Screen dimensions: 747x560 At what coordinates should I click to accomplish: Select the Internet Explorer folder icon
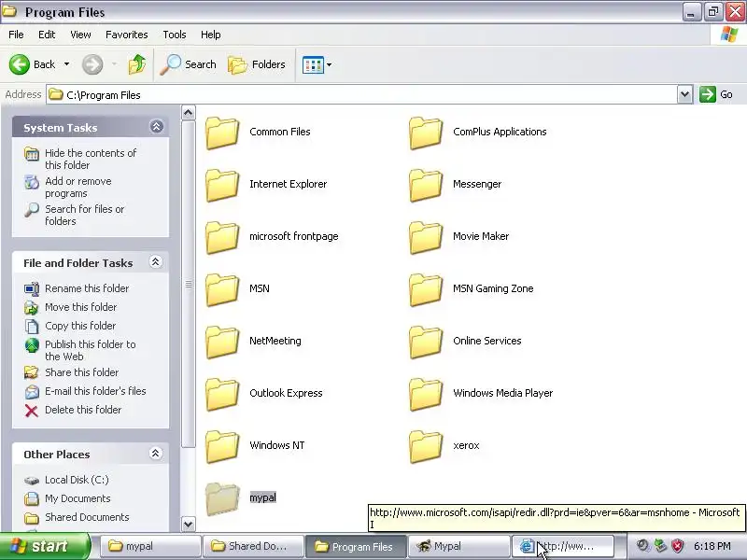(x=222, y=185)
